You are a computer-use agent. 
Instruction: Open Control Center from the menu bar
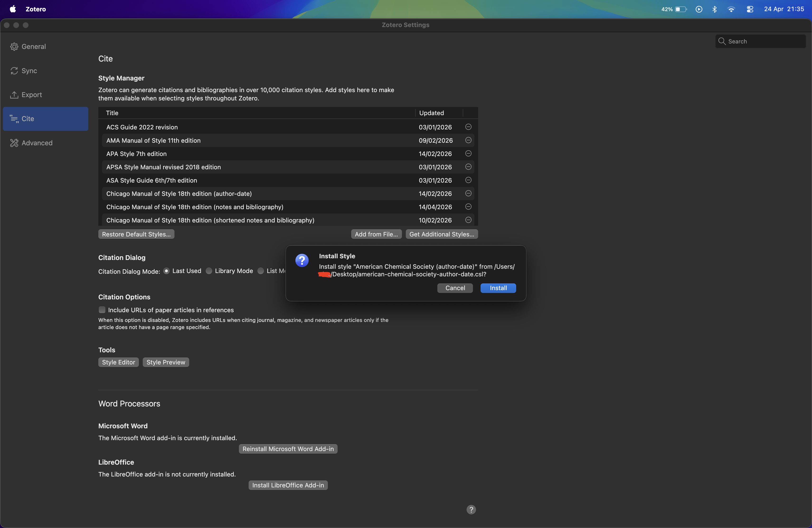pyautogui.click(x=750, y=9)
